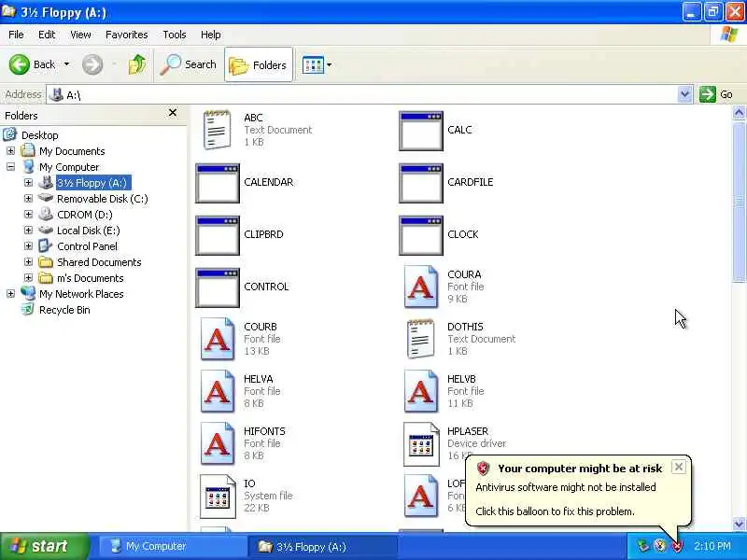Switch to My Computer taskbar button
Screen dimensions: 747x560
click(173, 546)
